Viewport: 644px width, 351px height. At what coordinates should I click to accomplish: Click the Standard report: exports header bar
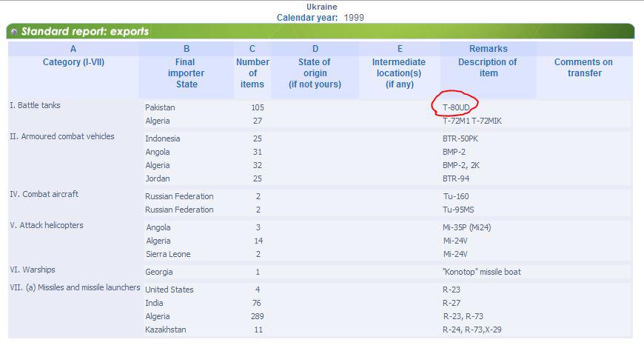point(321,31)
